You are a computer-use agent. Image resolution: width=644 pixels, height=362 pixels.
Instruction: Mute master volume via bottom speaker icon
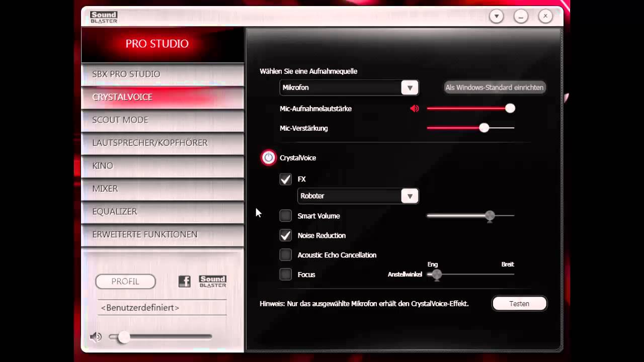coord(96,337)
